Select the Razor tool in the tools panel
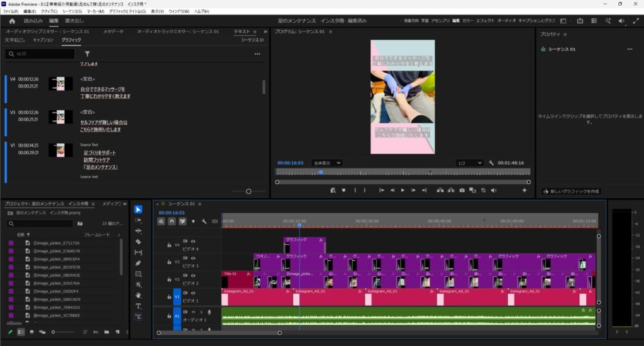This screenshot has width=644, height=346. pyautogui.click(x=138, y=242)
